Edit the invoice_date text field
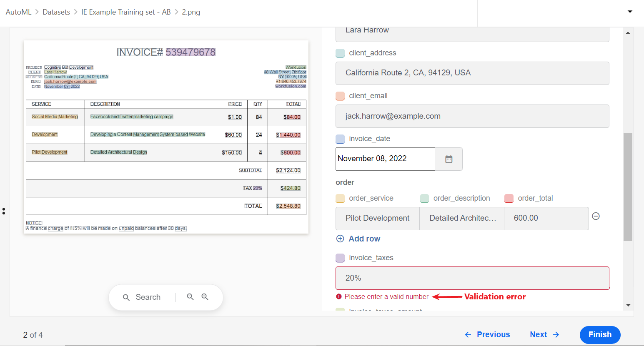Image resolution: width=644 pixels, height=346 pixels. click(x=385, y=159)
